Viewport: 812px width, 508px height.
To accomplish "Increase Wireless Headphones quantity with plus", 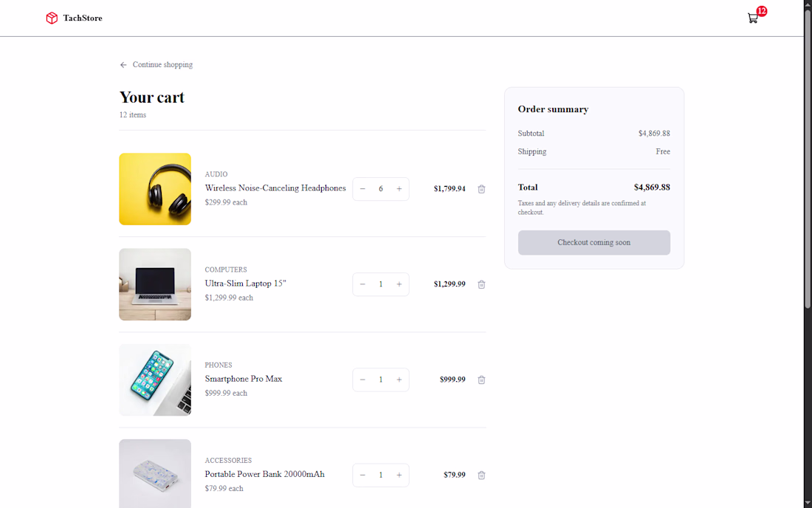I will coord(399,189).
